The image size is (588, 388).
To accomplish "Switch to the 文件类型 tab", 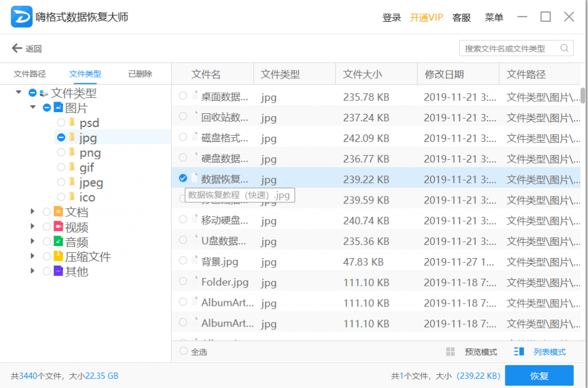I will coord(85,74).
